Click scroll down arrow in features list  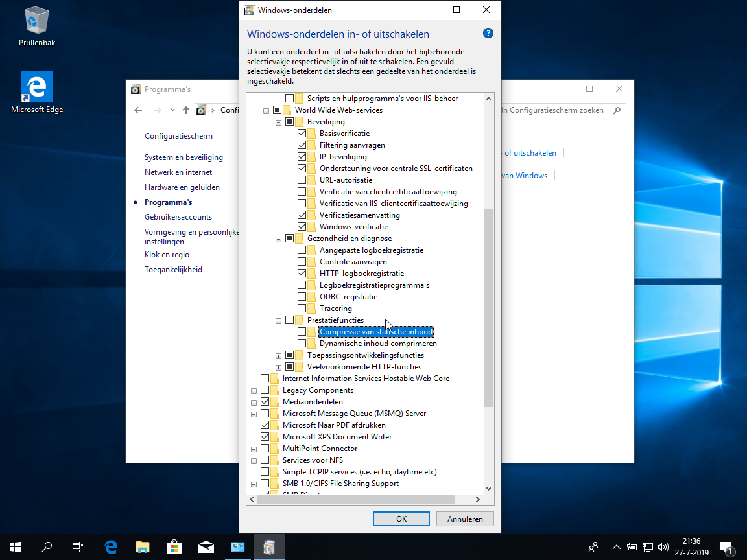coord(488,489)
